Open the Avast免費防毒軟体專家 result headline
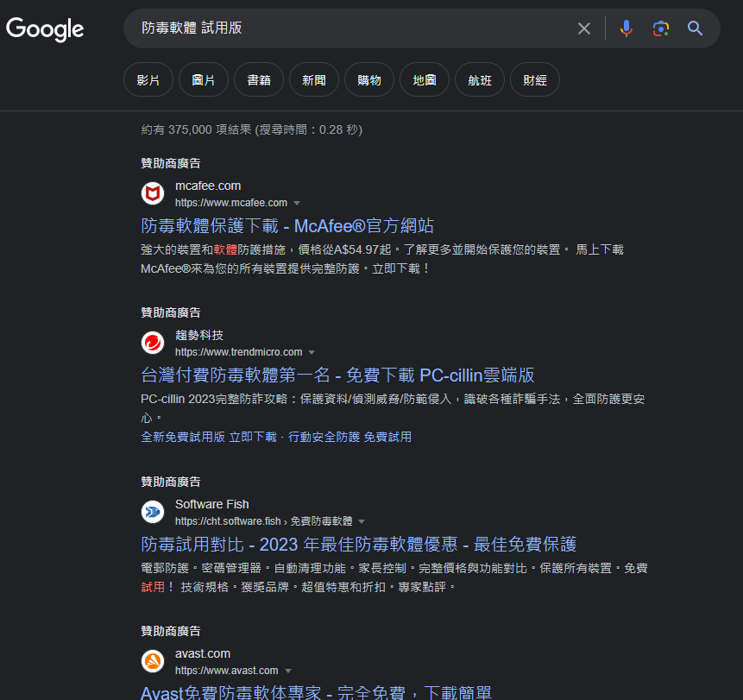Image resolution: width=743 pixels, height=700 pixels. point(316,692)
